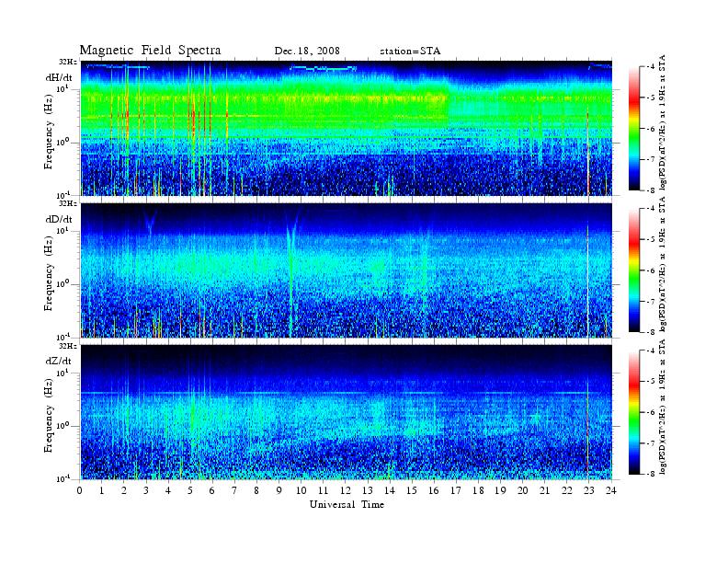728x563 pixels.
Task: Click hour 4 on the Universal Time axis
Action: click(168, 490)
